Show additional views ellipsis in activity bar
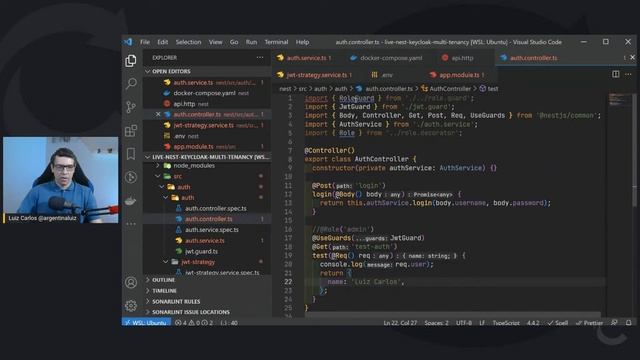 131,224
